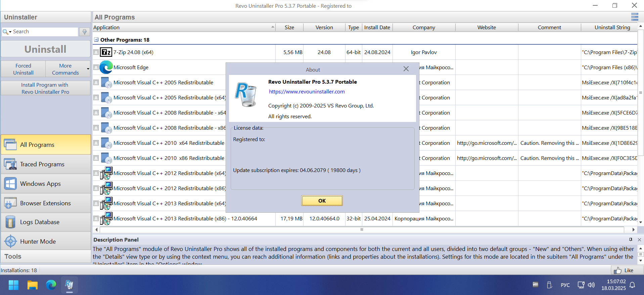644x295 pixels.
Task: Open the search options dropdown arrow
Action: [10, 32]
